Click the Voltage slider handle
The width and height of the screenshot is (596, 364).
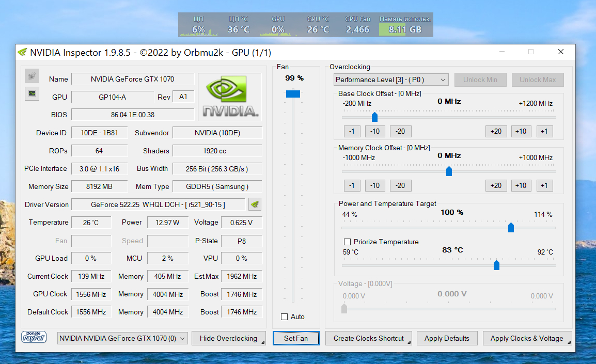click(344, 309)
